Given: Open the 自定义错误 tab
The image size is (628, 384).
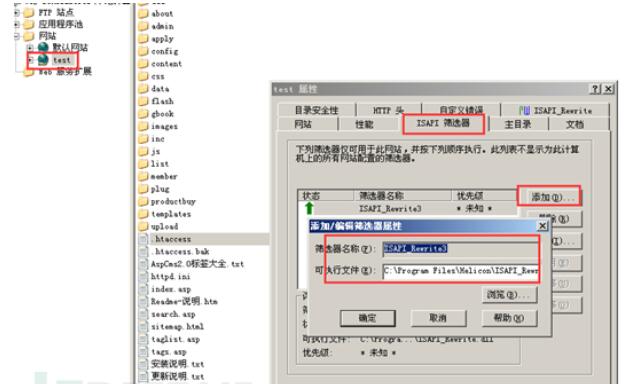Looking at the screenshot, I should [461, 110].
